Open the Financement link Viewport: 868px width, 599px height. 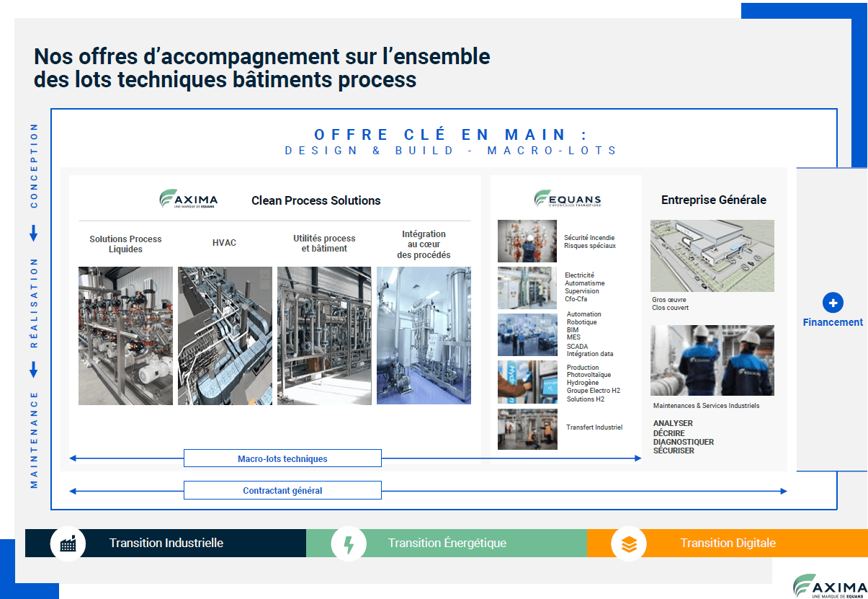pos(833,322)
